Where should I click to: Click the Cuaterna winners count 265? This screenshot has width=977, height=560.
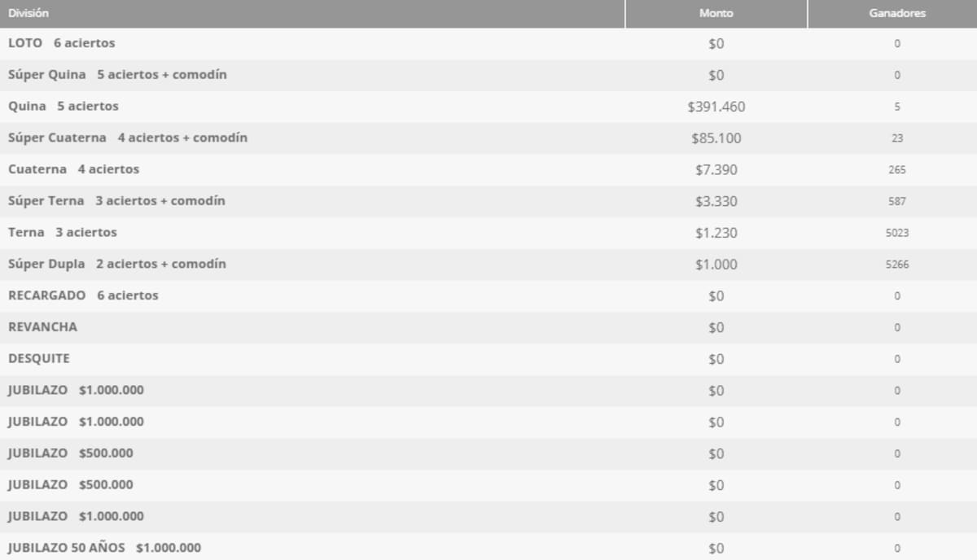pyautogui.click(x=897, y=170)
